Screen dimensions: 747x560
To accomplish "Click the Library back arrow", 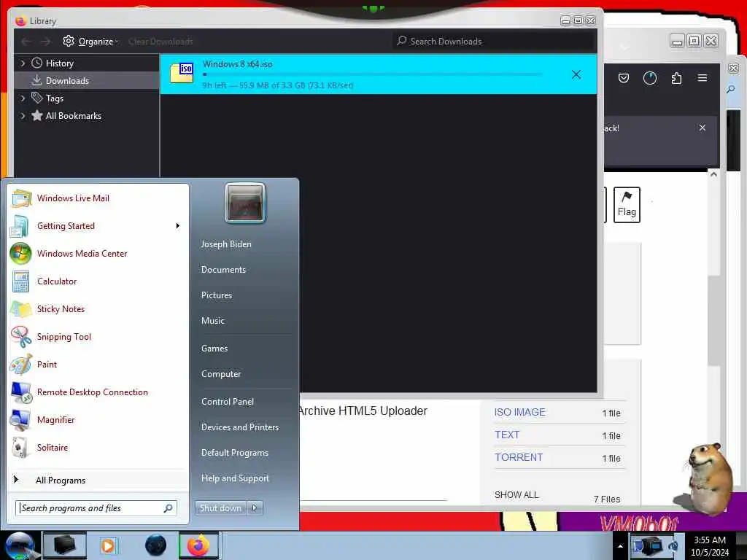I will point(26,42).
